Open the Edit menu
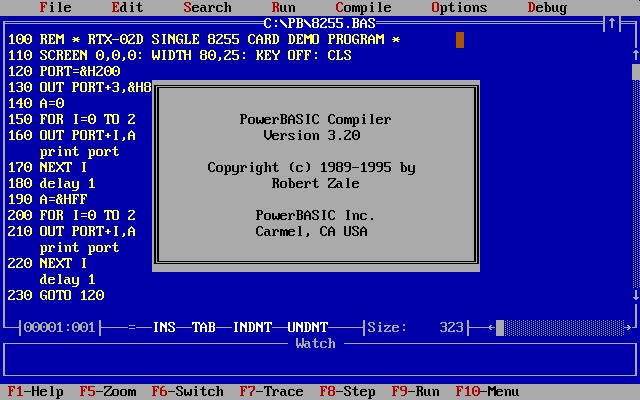 (127, 7)
